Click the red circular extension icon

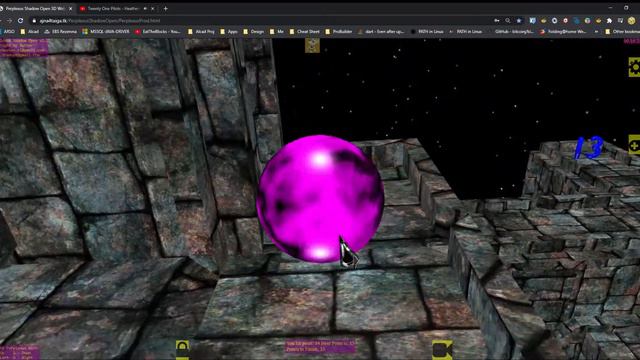pos(565,20)
